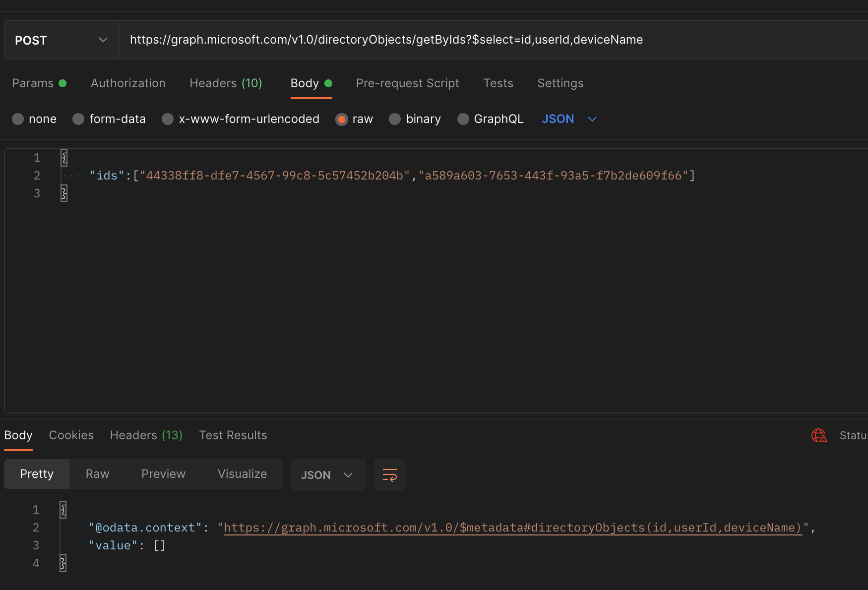Screen dimensions: 868x590
Task: Click the second GUID a589a603 in request body
Action: [554, 176]
